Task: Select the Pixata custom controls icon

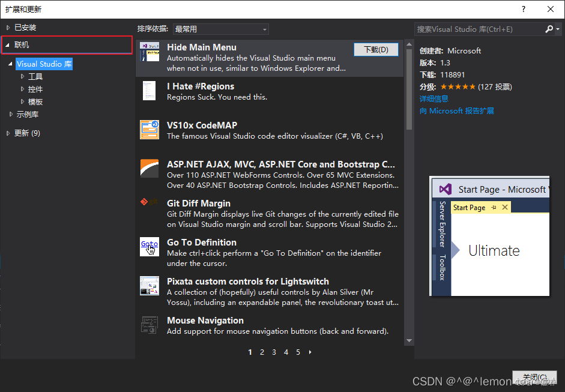Action: point(149,286)
